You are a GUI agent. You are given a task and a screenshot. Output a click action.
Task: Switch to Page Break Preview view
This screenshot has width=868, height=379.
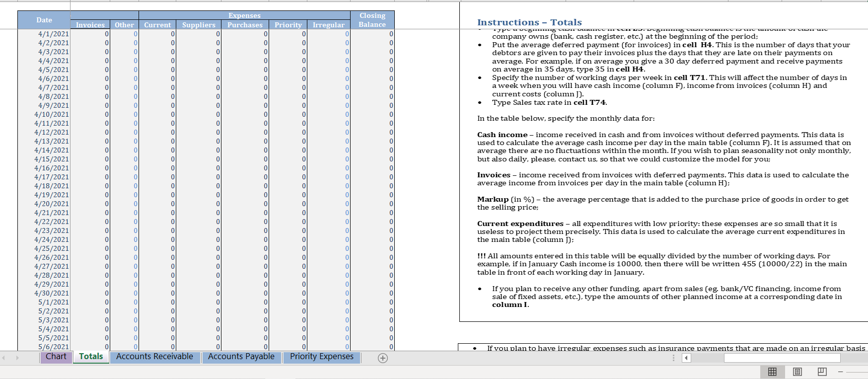click(x=822, y=372)
